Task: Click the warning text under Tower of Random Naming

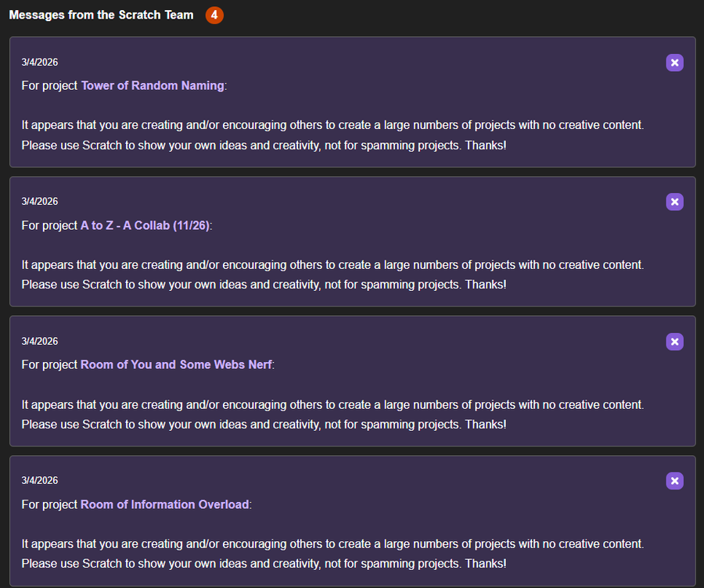Action: 332,134
